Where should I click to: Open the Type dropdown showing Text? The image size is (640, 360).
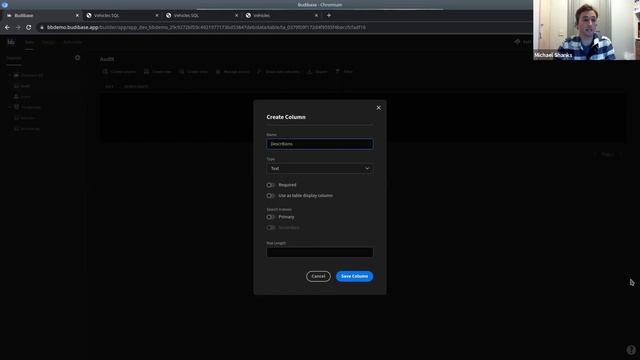pyautogui.click(x=320, y=169)
